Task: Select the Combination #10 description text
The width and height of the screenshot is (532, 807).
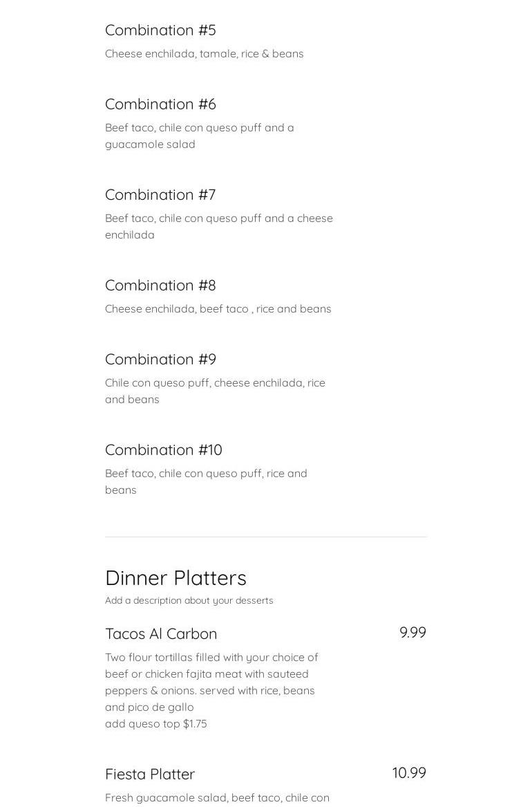Action: pyautogui.click(x=206, y=482)
